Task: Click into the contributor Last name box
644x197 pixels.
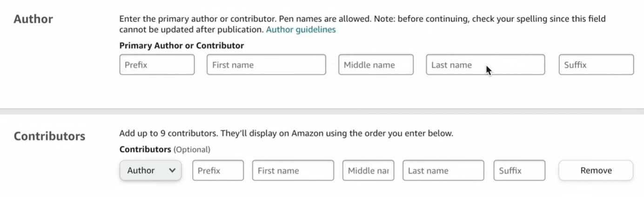Action: (443, 170)
